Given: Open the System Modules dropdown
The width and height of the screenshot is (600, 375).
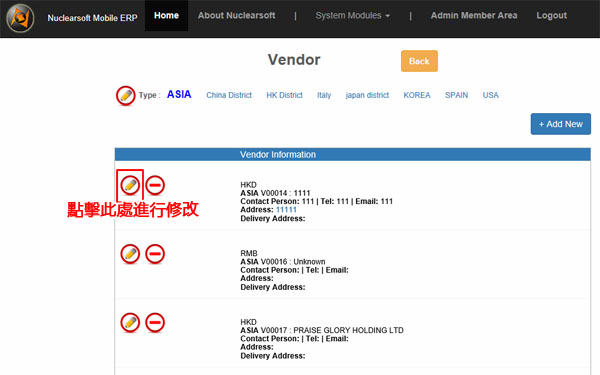Looking at the screenshot, I should point(352,16).
